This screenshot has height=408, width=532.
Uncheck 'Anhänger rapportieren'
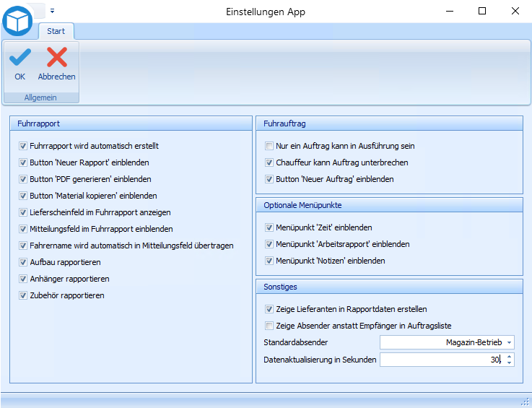(22, 279)
